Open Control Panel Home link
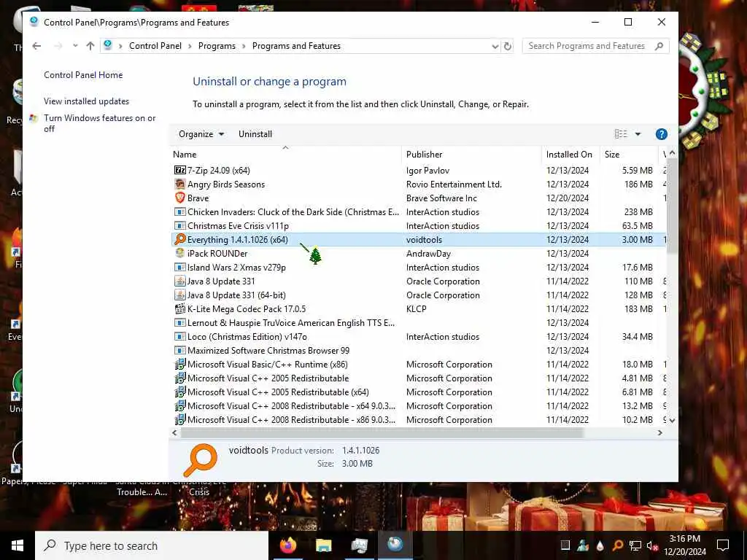747x560 pixels. pos(83,75)
